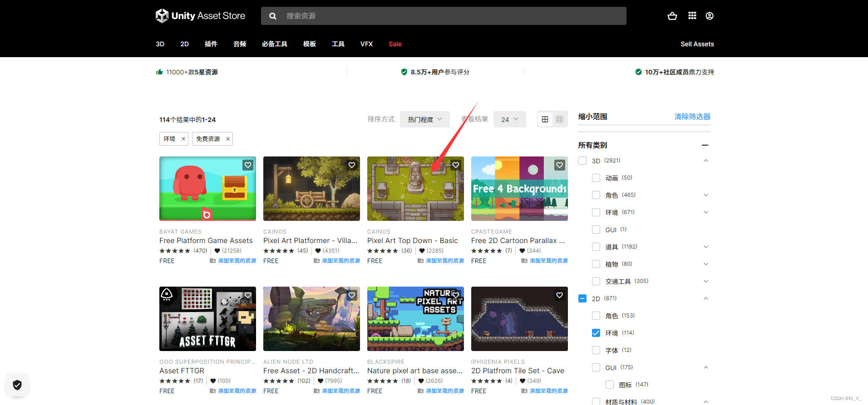Open the 插件 navigation menu
Viewport: 868px width, 405px height.
211,44
